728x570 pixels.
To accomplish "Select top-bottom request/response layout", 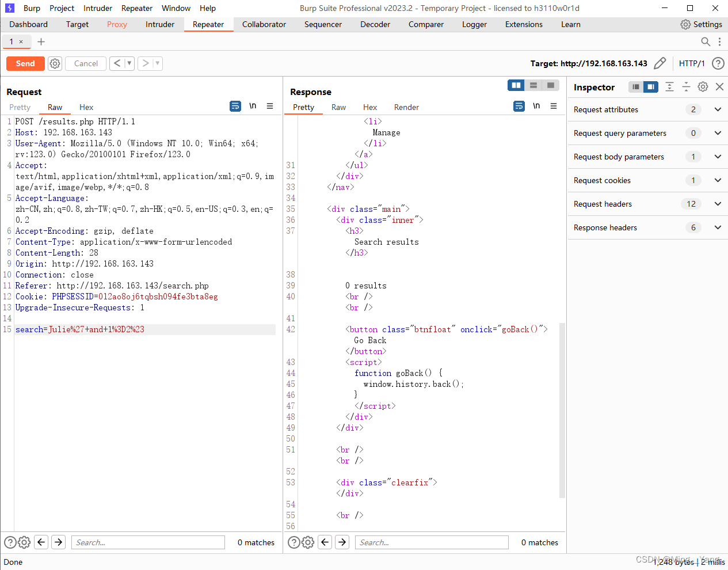I will tap(533, 85).
